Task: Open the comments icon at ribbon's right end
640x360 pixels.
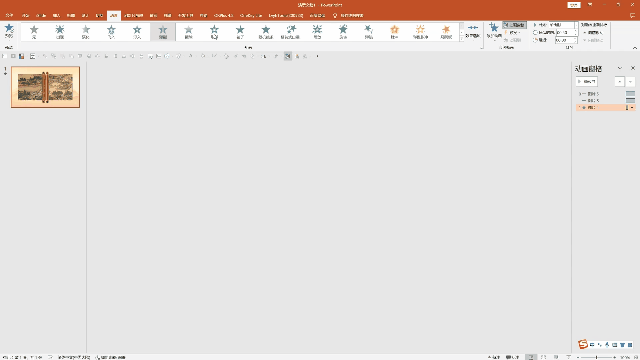Action: (632, 16)
